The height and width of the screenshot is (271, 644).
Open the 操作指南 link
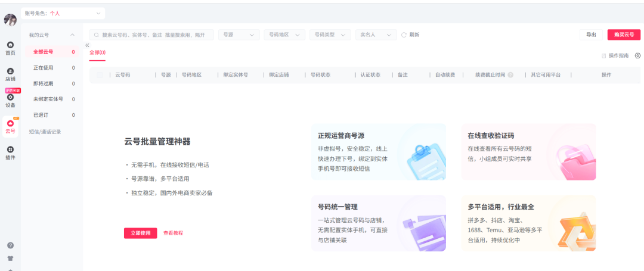618,56
